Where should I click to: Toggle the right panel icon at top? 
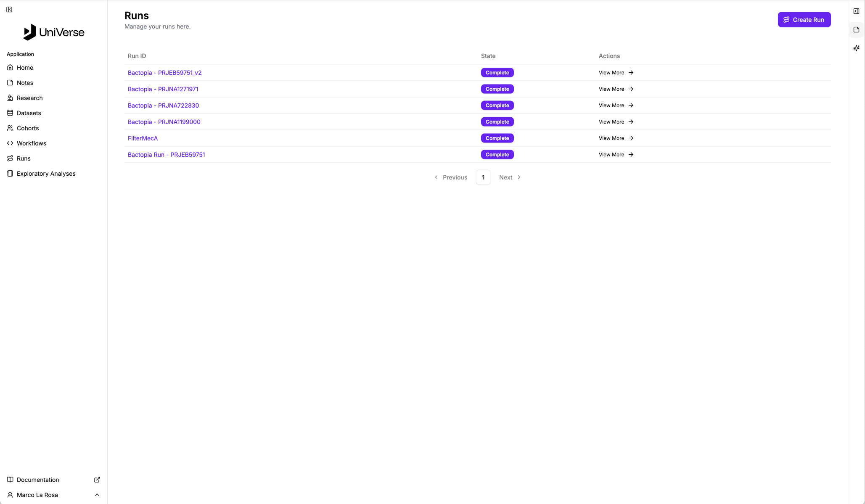click(856, 11)
